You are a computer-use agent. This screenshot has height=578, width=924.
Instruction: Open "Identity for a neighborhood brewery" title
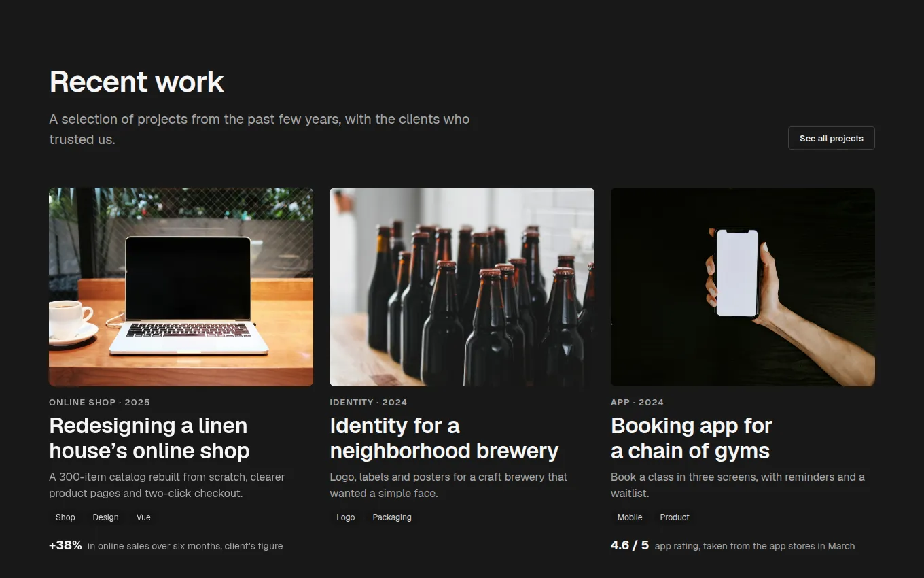[x=444, y=438]
